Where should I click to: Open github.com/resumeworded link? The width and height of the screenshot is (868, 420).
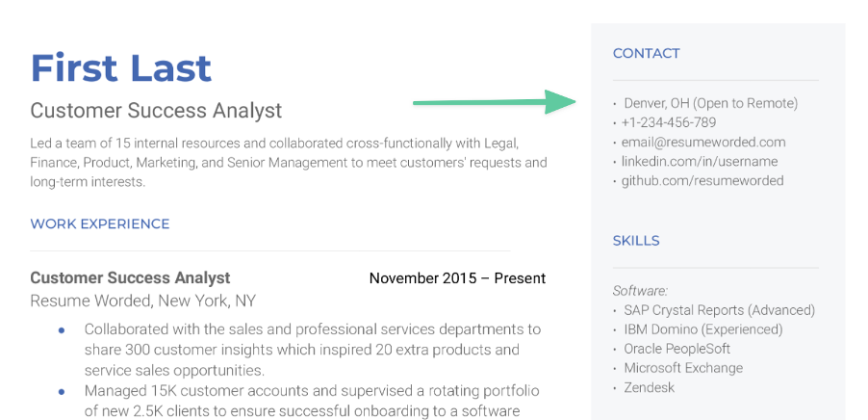tap(702, 181)
